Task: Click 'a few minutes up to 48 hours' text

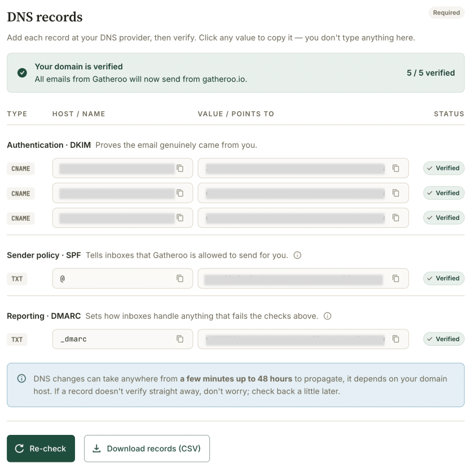Action: (x=236, y=378)
